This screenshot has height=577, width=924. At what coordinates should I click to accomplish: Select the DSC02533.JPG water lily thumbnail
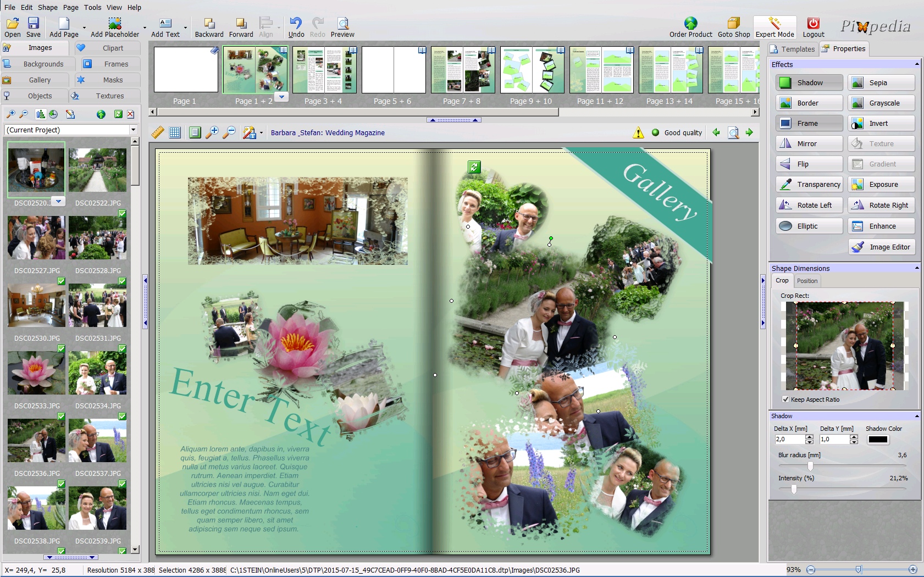pyautogui.click(x=36, y=373)
